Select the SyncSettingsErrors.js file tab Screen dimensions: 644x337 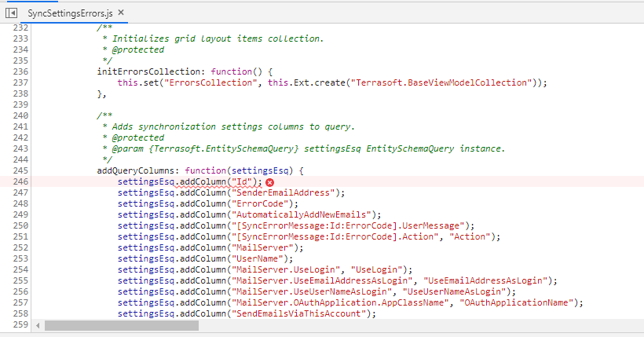[x=70, y=13]
